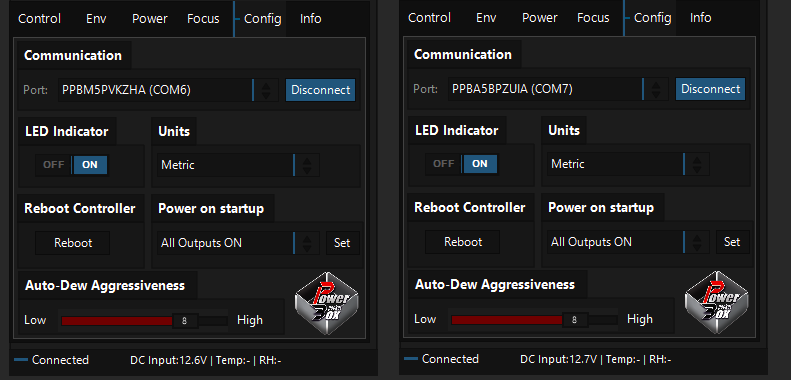Turn LED Indicator OFF in left window
The width and height of the screenshot is (791, 380).
coord(53,165)
